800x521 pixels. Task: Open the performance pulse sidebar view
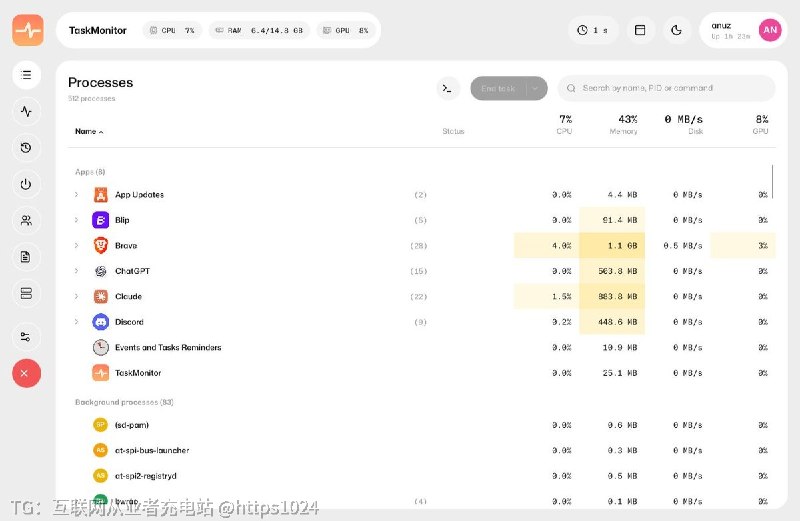tap(26, 111)
